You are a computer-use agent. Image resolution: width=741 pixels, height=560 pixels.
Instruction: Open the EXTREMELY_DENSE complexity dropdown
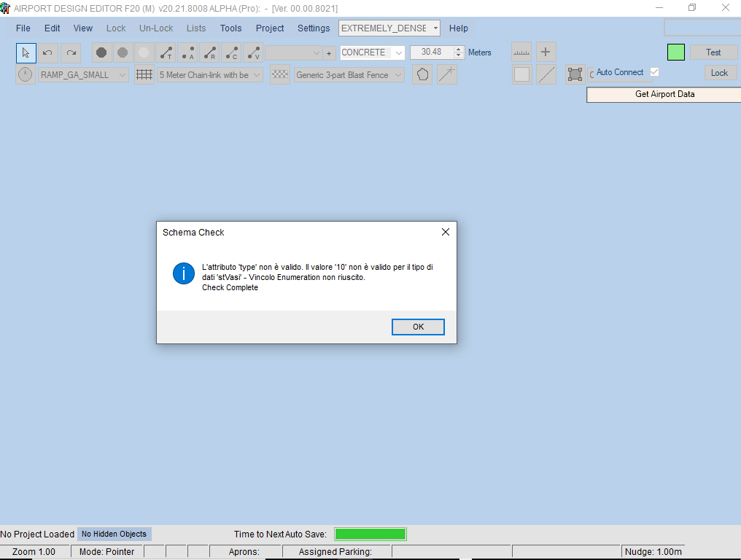(389, 28)
